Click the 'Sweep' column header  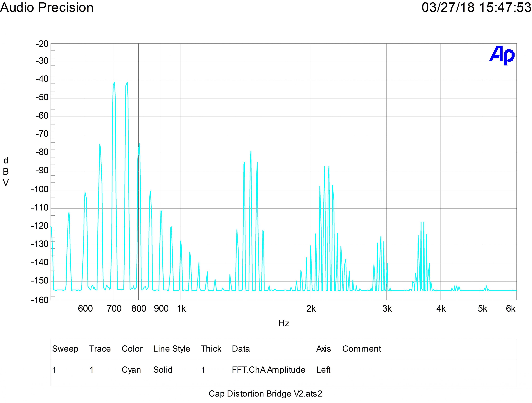click(65, 349)
